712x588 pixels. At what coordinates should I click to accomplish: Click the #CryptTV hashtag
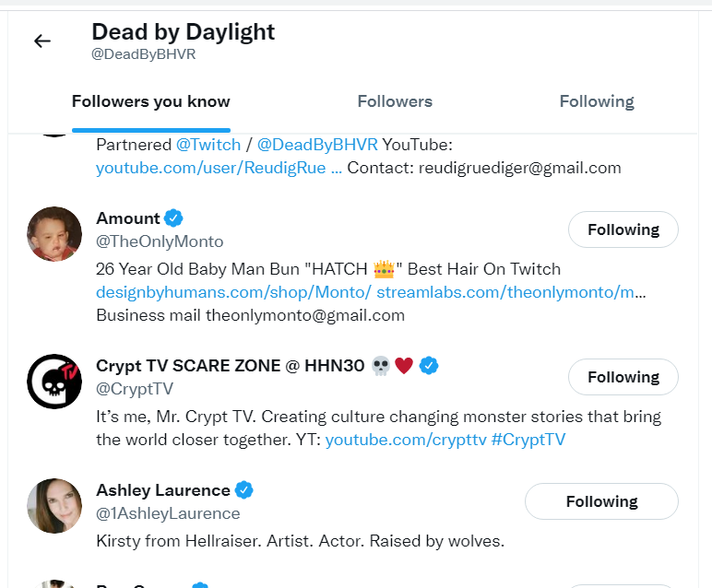pyautogui.click(x=528, y=440)
